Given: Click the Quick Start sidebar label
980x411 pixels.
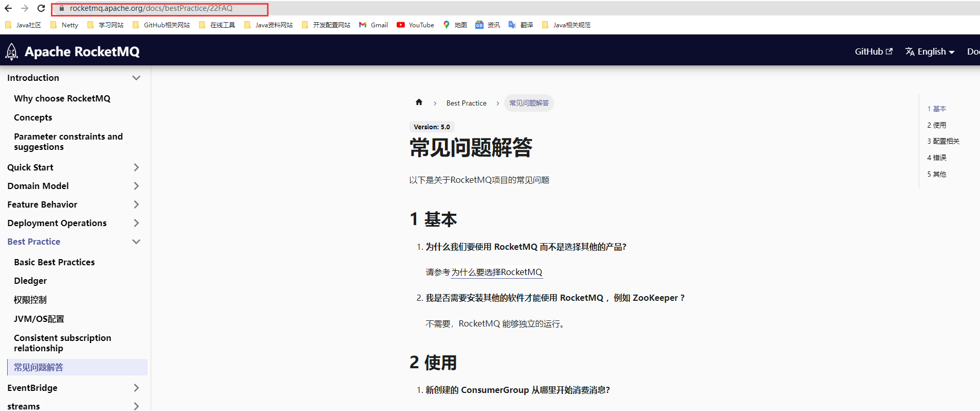Looking at the screenshot, I should 30,167.
